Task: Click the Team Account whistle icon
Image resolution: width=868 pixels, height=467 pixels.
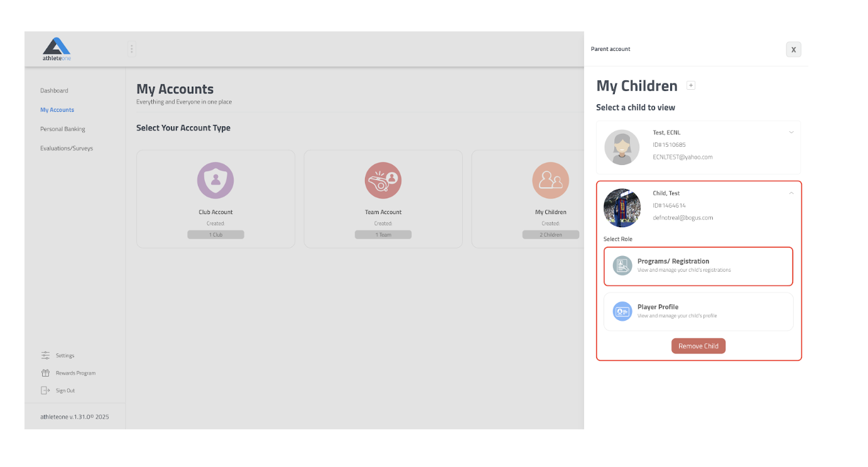Action: point(383,181)
